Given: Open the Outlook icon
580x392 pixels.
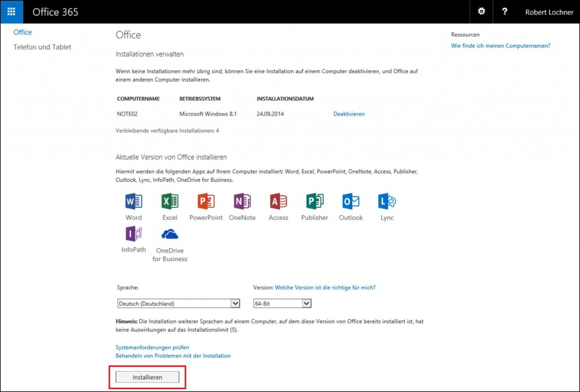Looking at the screenshot, I should [351, 202].
